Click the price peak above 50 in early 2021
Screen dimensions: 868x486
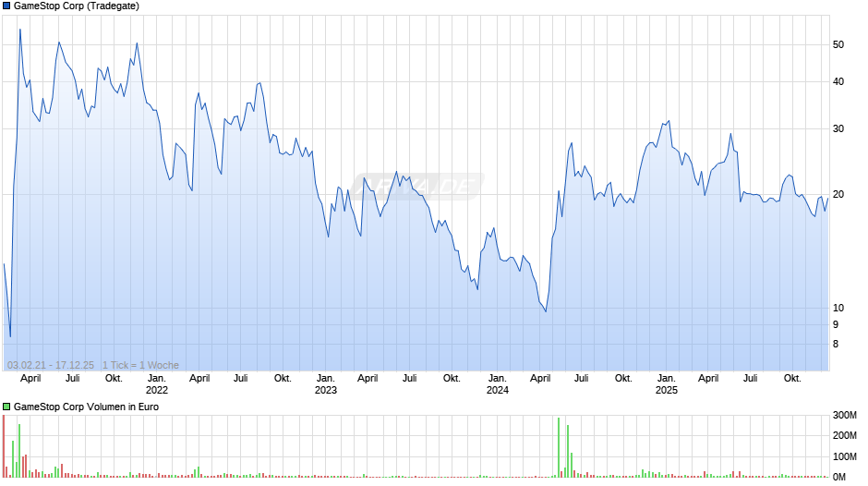[20, 30]
